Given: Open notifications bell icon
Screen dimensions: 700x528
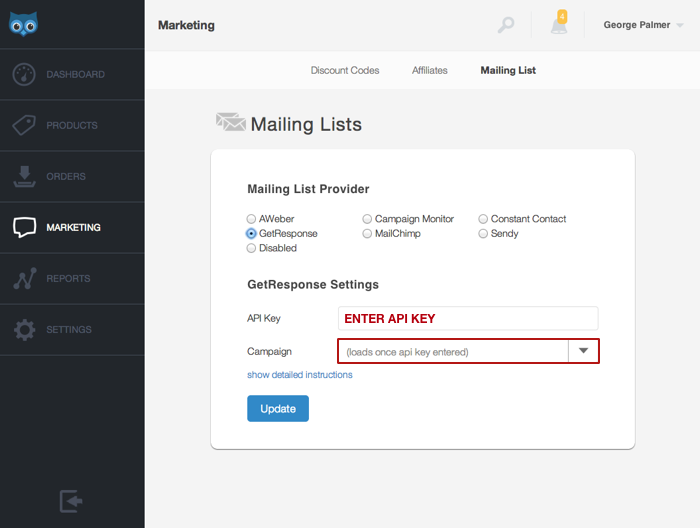Looking at the screenshot, I should (x=558, y=25).
